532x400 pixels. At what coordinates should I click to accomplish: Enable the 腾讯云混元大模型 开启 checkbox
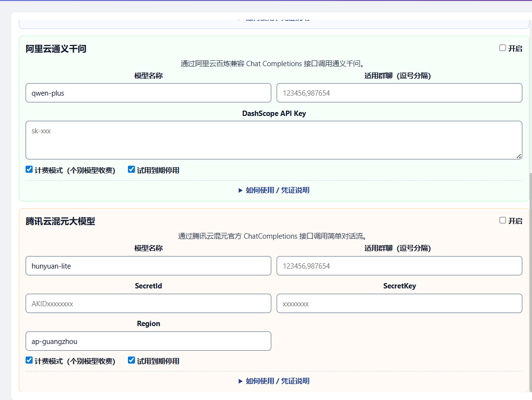click(503, 220)
